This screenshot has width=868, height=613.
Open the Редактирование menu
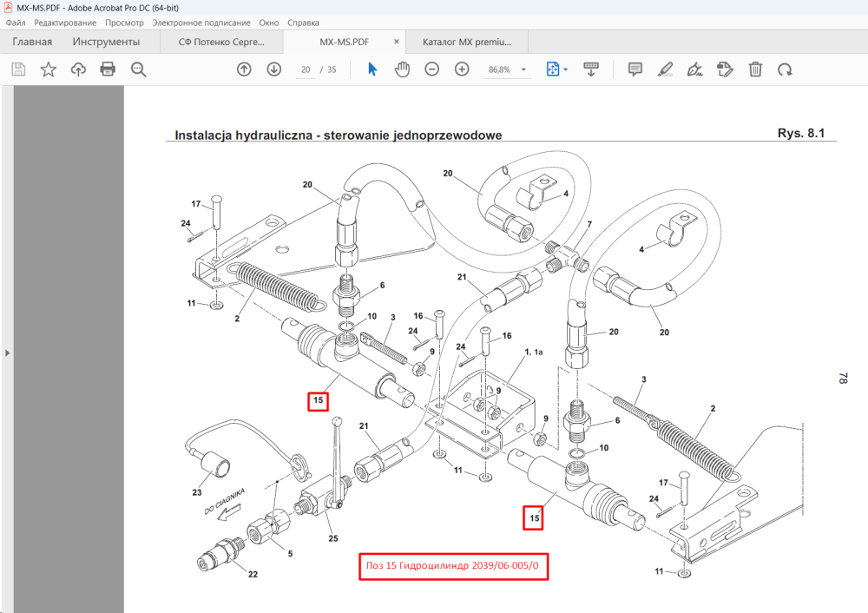[x=65, y=23]
